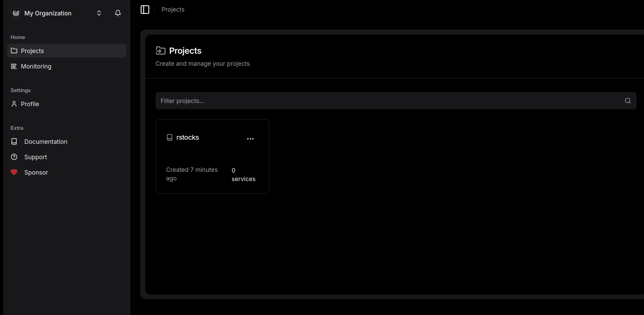This screenshot has height=315, width=644.
Task: Toggle the sidebar panel icon
Action: 145,10
